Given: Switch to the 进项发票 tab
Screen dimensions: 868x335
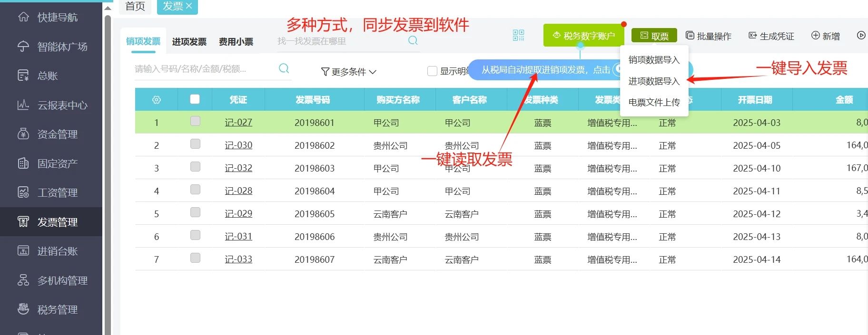Looking at the screenshot, I should point(189,42).
